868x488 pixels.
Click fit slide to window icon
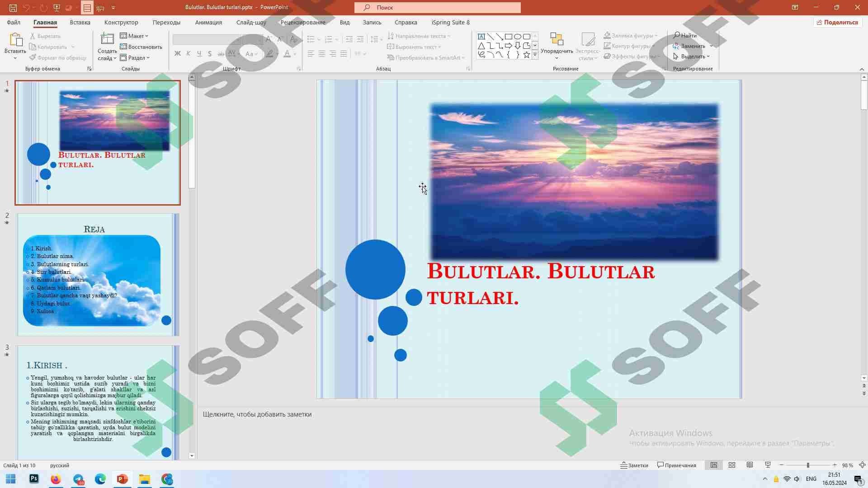point(862,465)
